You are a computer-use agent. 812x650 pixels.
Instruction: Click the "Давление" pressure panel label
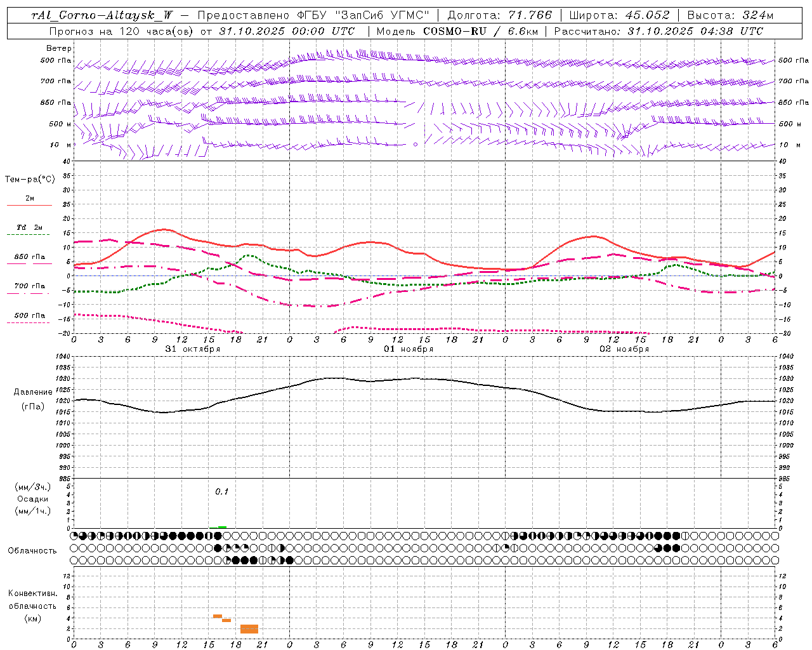click(33, 392)
